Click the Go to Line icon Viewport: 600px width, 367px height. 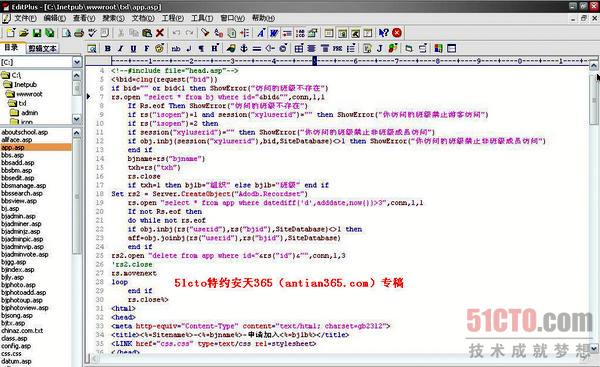(245, 33)
